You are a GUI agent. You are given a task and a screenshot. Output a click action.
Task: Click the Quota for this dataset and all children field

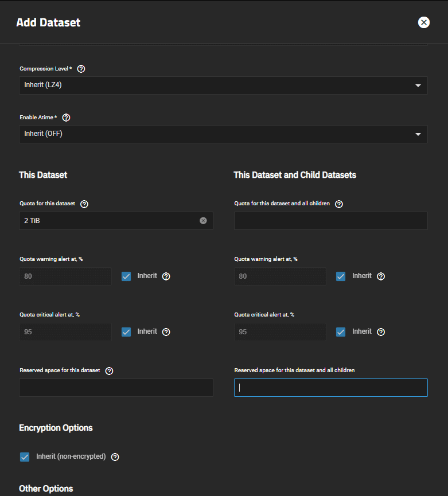331,221
